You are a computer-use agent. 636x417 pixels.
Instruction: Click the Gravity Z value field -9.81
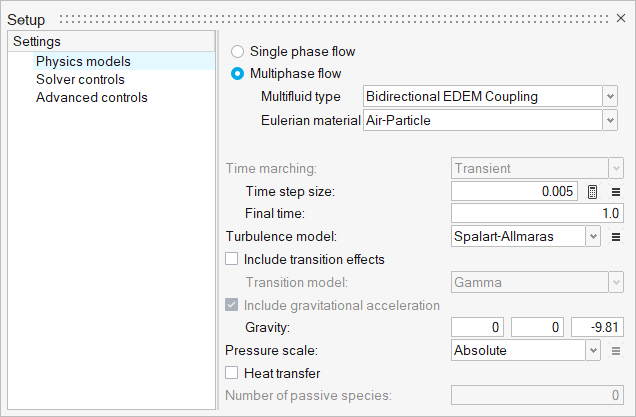(x=597, y=328)
